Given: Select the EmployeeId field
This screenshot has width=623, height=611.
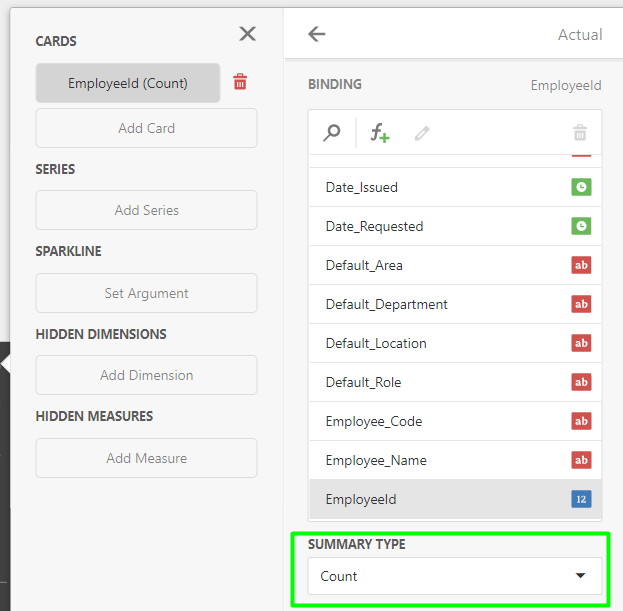Looking at the screenshot, I should 455,499.
